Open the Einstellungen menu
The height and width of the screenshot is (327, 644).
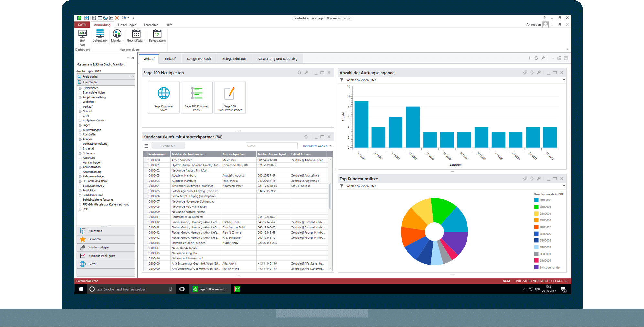[x=127, y=25]
